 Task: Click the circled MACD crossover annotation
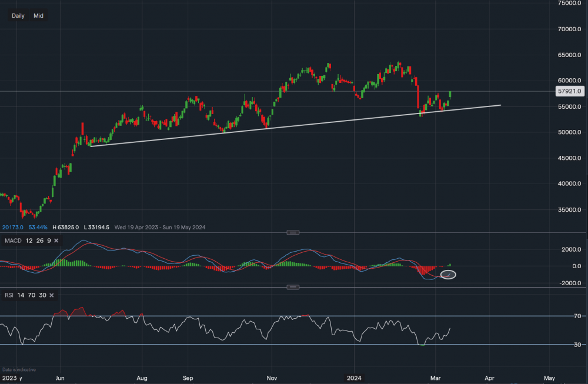point(448,274)
